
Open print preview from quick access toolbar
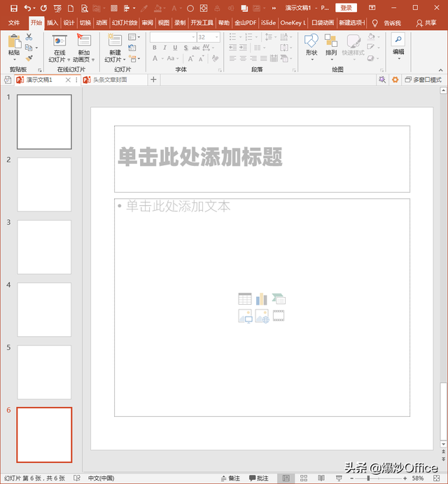click(x=84, y=8)
